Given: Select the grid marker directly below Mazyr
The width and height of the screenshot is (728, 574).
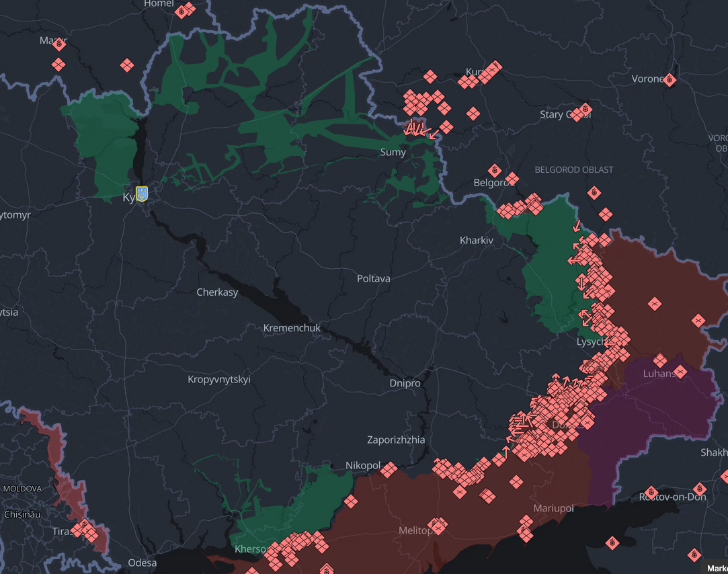Looking at the screenshot, I should 58,64.
